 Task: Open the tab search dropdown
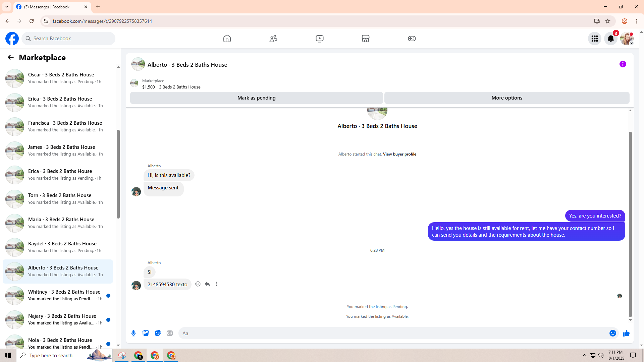[7, 7]
